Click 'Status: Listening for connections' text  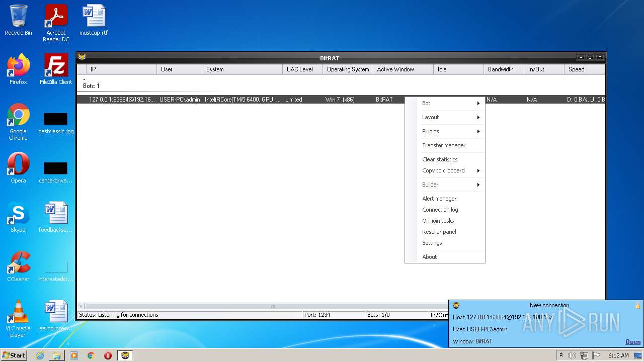tap(119, 315)
